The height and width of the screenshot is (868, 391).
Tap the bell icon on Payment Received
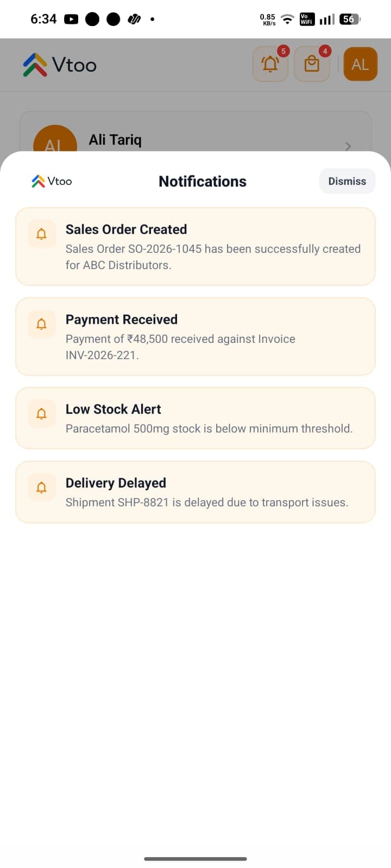41,324
